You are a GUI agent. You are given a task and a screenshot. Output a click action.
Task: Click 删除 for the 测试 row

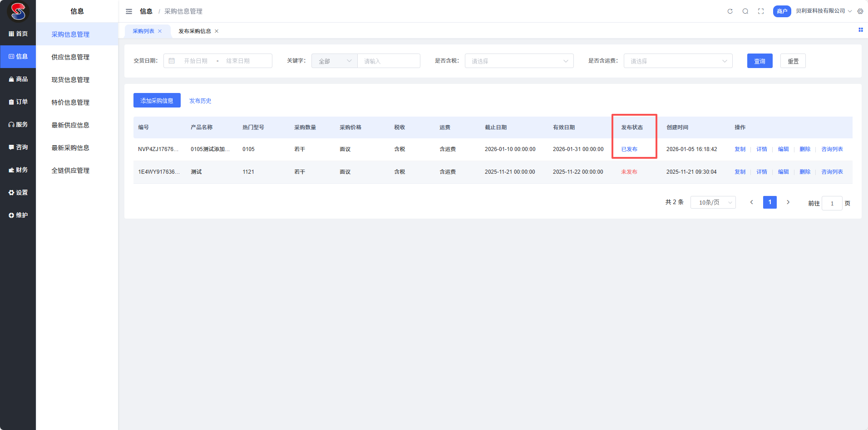(805, 172)
